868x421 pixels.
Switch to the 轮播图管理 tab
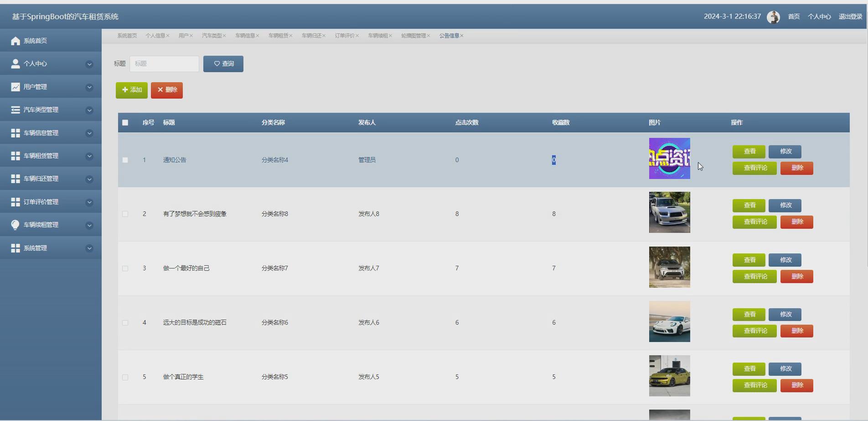click(413, 36)
